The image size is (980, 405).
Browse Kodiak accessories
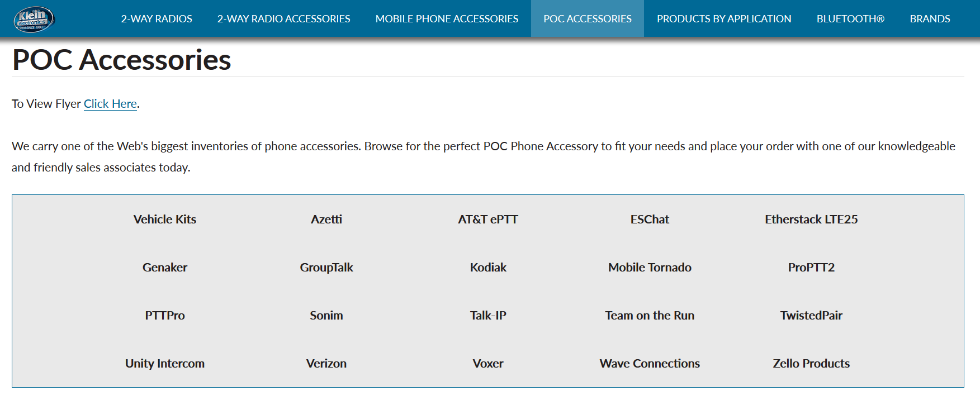(488, 268)
